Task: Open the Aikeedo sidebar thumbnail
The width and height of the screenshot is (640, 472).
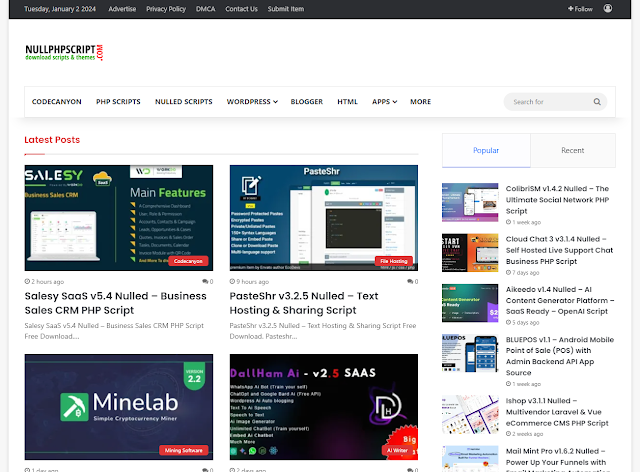Action: click(x=470, y=303)
